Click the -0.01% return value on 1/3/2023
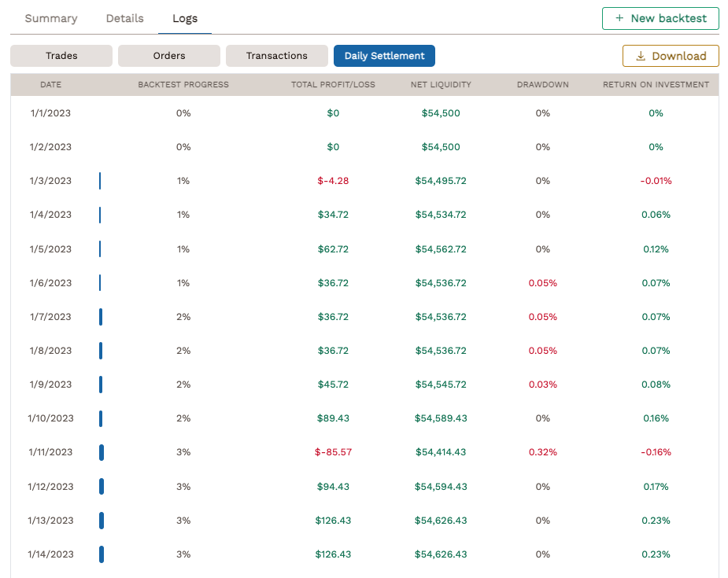728x578 pixels. pyautogui.click(x=656, y=180)
